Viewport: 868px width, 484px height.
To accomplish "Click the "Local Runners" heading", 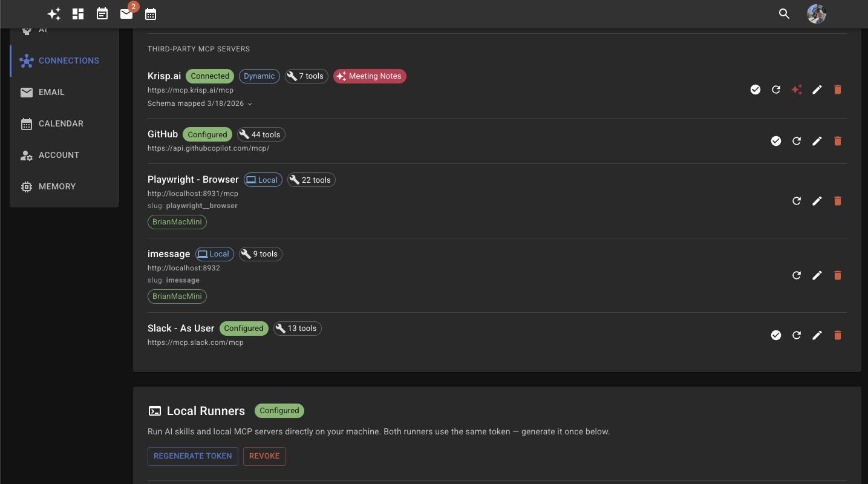I will click(x=206, y=411).
